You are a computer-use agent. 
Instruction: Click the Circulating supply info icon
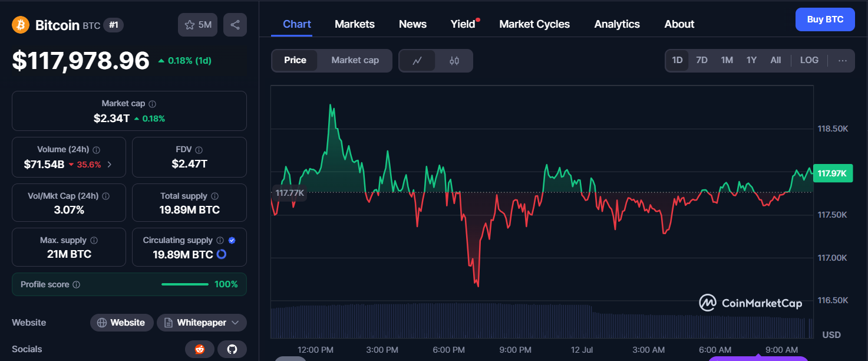point(220,241)
